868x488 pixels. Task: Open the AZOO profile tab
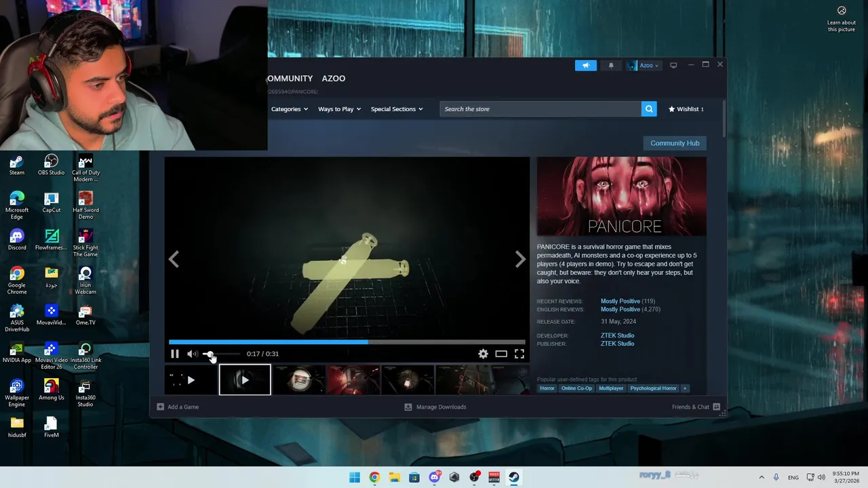click(x=334, y=79)
